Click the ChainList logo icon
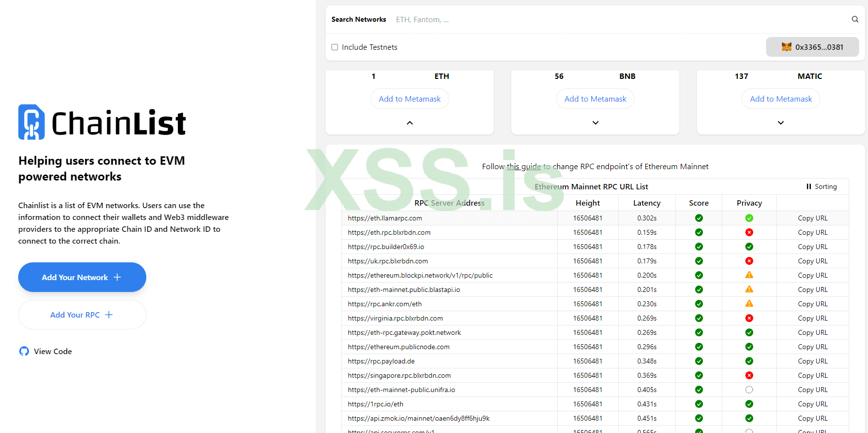This screenshot has width=868, height=433. click(x=32, y=122)
